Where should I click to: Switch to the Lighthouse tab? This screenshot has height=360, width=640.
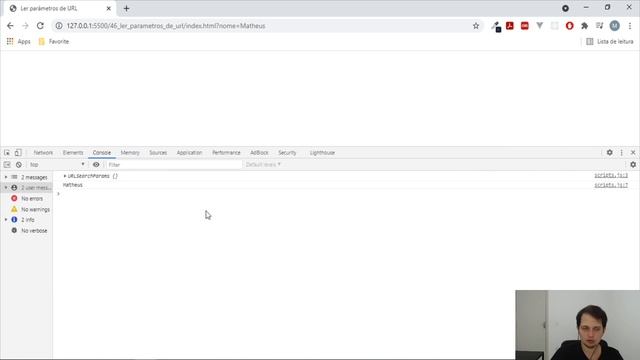click(x=322, y=153)
